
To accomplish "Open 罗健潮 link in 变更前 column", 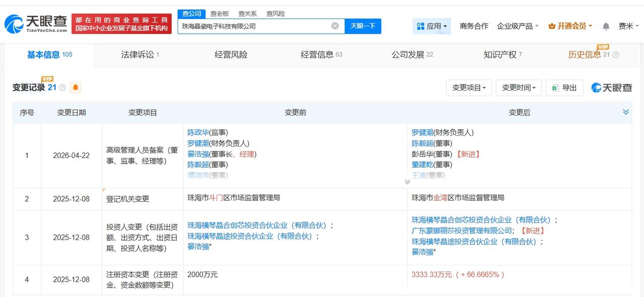I will [x=198, y=143].
